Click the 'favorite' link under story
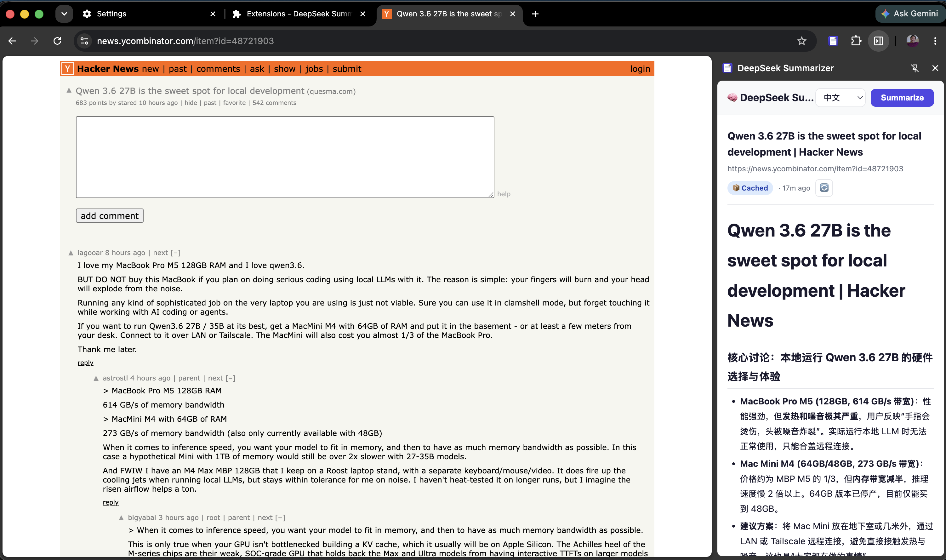 pos(234,103)
